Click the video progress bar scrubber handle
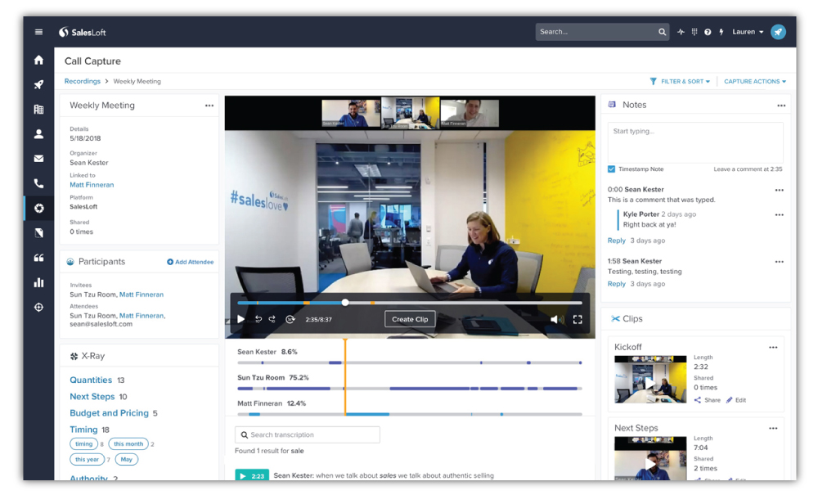 (345, 303)
